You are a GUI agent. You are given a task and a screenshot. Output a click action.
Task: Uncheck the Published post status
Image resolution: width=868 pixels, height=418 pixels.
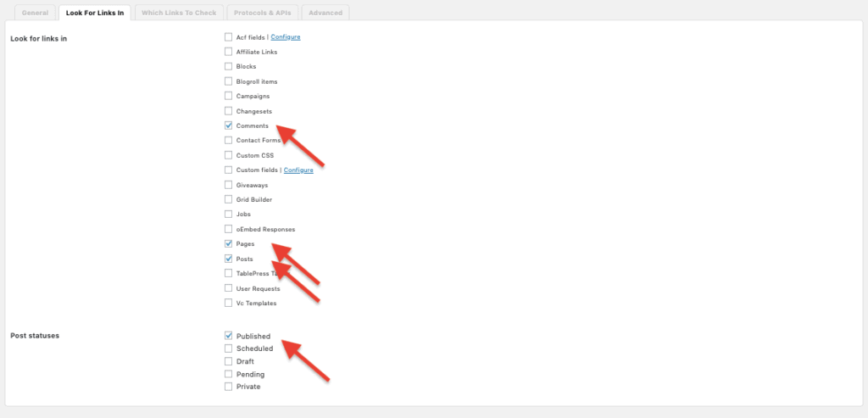tap(229, 336)
